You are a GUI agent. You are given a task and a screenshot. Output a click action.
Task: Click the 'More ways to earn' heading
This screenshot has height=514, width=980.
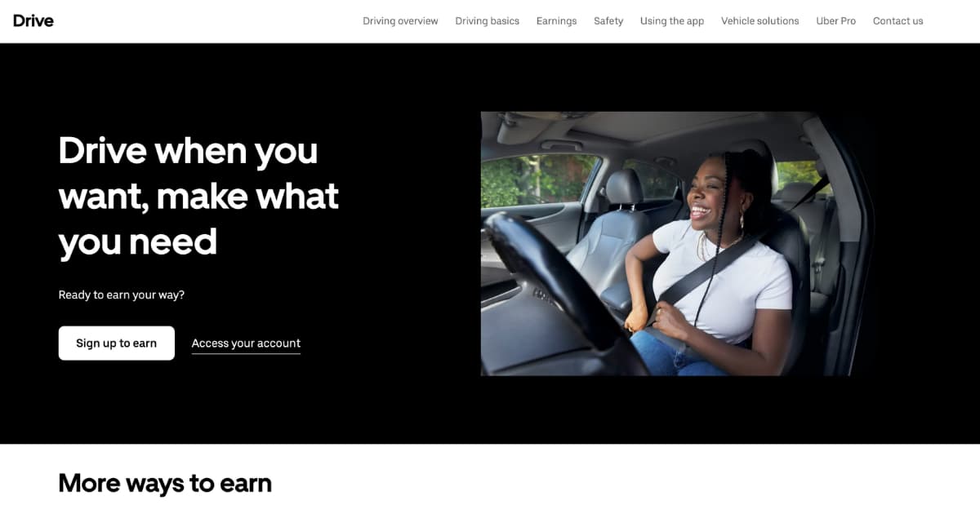coord(165,483)
